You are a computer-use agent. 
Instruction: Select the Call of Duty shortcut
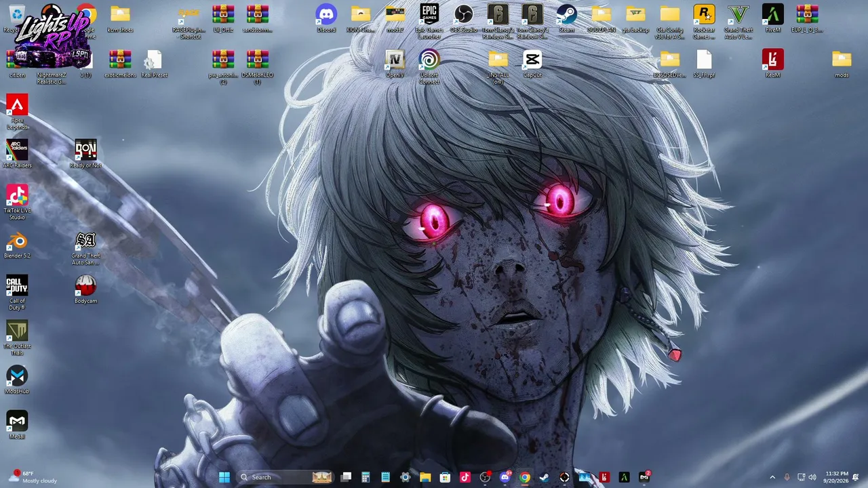(x=17, y=293)
